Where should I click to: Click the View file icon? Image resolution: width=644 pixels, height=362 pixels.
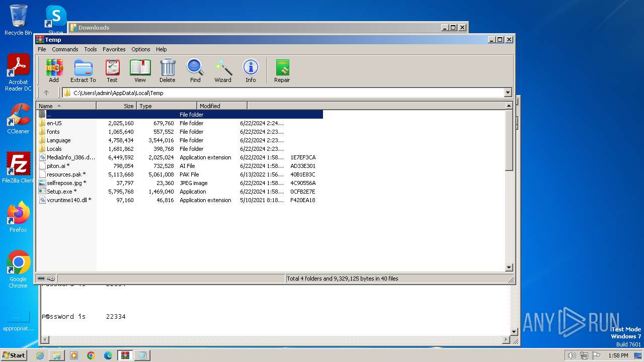(x=140, y=71)
